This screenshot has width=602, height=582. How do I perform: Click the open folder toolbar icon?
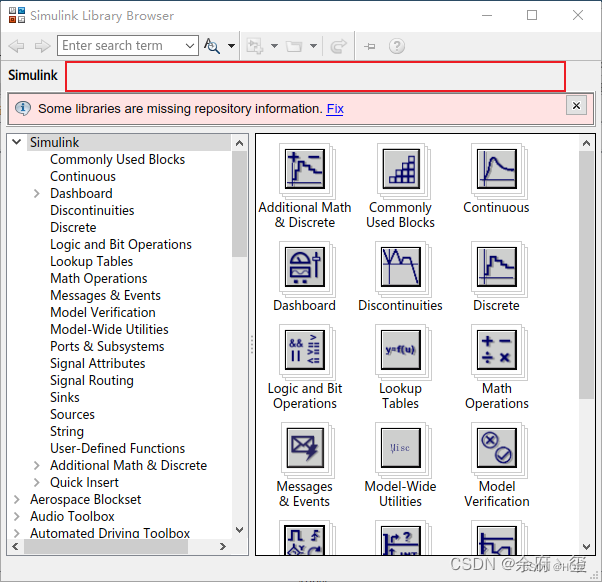[294, 46]
